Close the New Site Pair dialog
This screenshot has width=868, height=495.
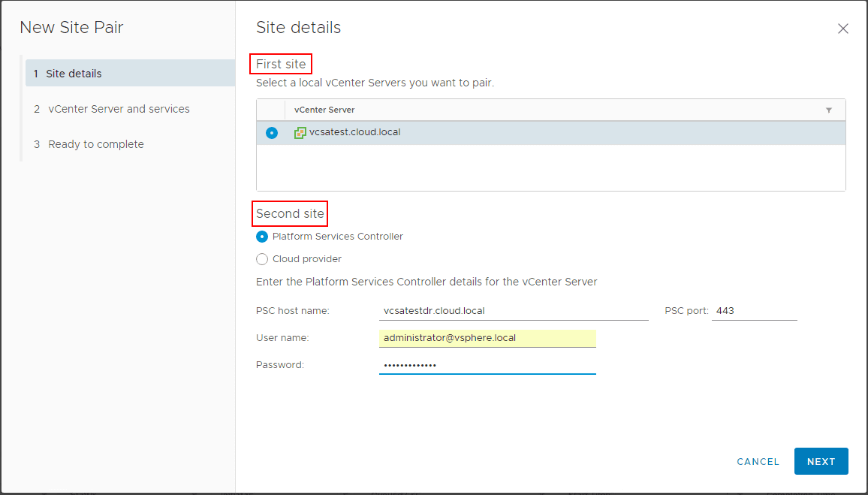tap(842, 29)
